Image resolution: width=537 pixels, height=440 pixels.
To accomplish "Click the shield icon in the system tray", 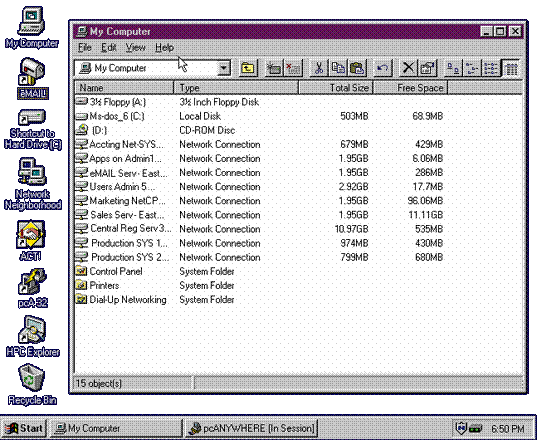I will (461, 428).
